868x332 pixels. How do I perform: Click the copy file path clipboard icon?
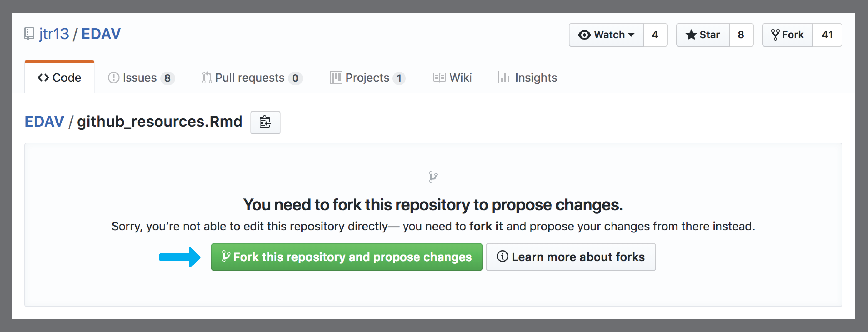tap(265, 122)
